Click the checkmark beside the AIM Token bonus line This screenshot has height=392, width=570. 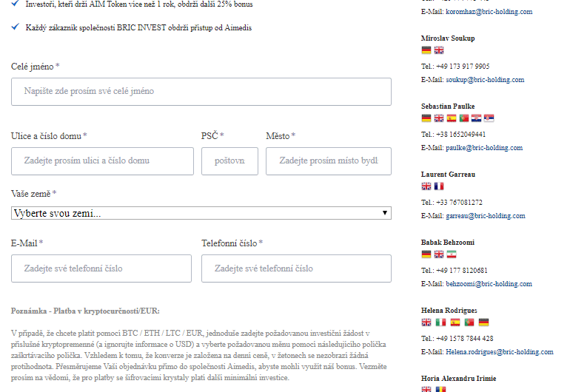click(16, 4)
